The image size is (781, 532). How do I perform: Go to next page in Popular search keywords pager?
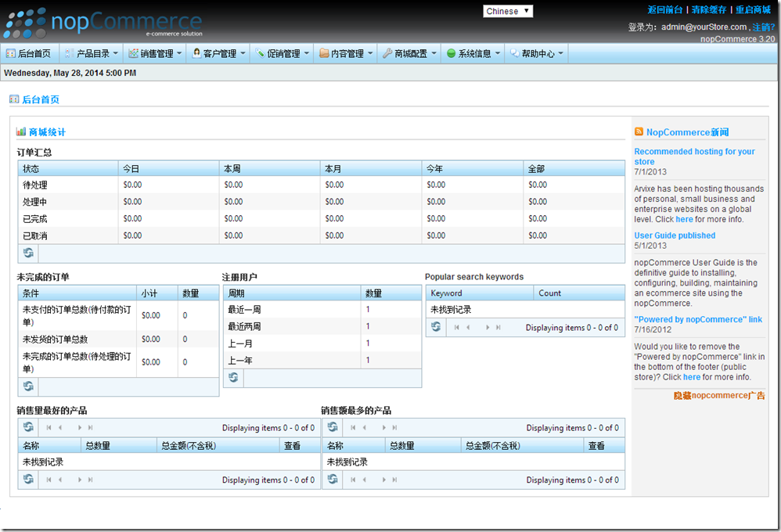point(488,328)
